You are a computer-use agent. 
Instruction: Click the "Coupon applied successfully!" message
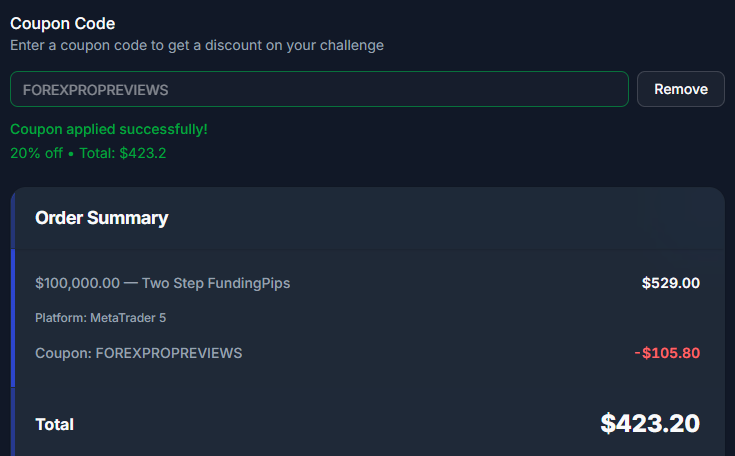109,129
